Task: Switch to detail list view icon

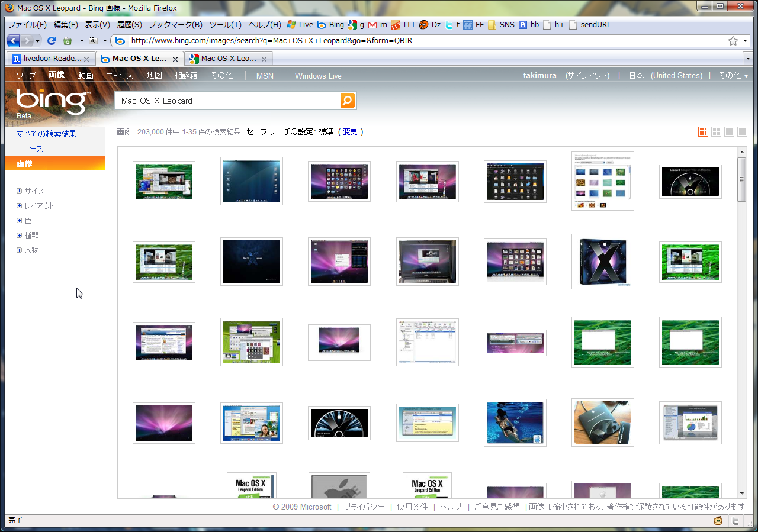Action: coord(743,131)
